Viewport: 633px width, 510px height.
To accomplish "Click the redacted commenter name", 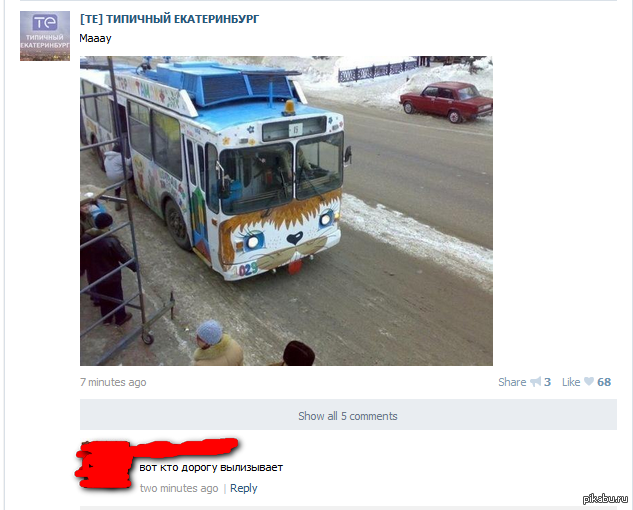I will tap(188, 447).
